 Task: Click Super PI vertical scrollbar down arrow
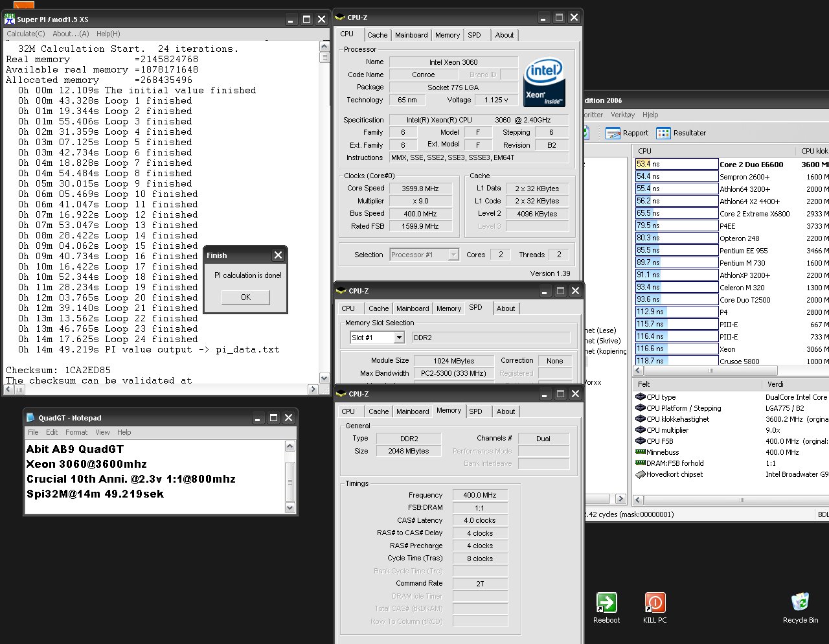pyautogui.click(x=324, y=378)
